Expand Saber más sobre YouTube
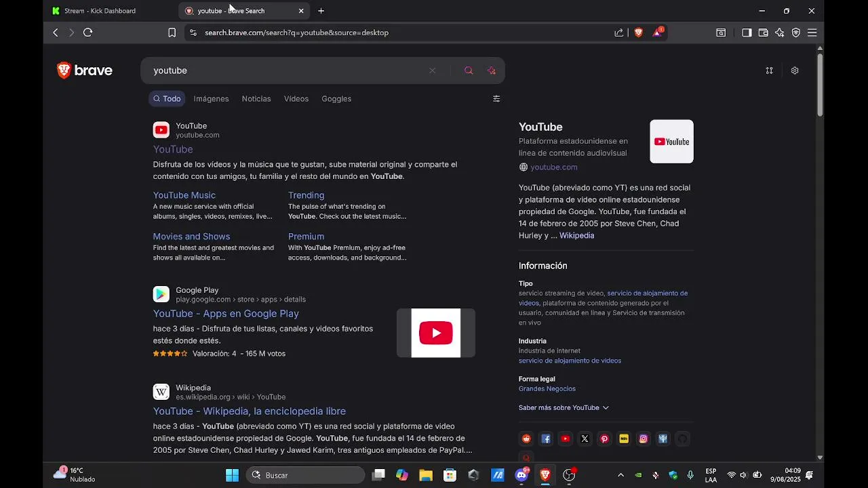868x488 pixels. click(x=564, y=408)
